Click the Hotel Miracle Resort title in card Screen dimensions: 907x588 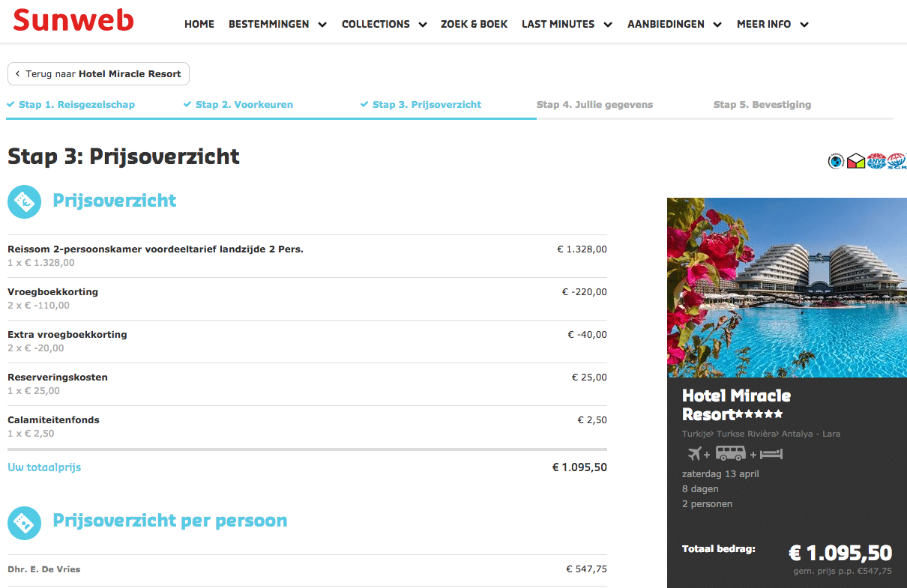pyautogui.click(x=736, y=404)
